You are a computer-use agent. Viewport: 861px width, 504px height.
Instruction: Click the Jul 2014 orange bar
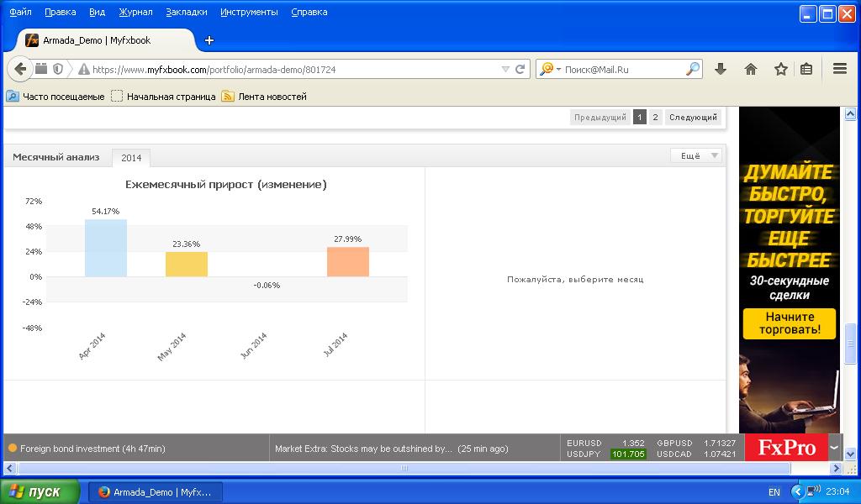[x=348, y=261]
